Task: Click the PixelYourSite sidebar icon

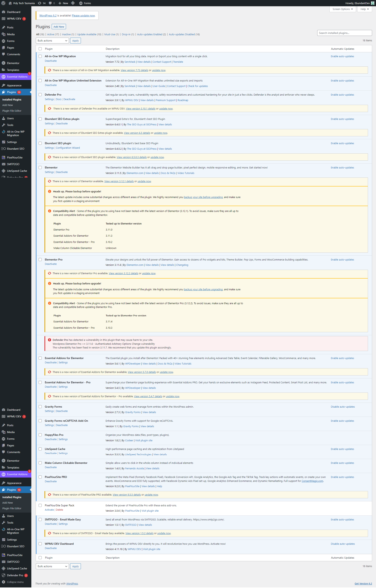Action: (3, 157)
